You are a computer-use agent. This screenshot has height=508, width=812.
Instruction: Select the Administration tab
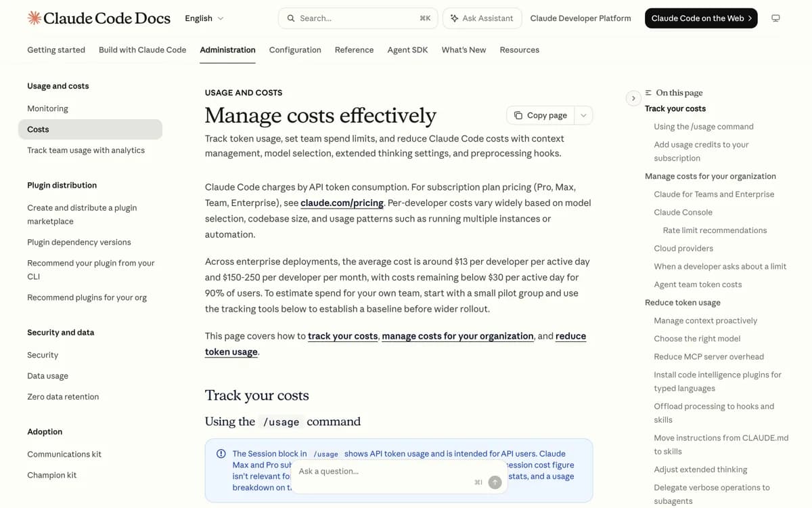point(227,49)
